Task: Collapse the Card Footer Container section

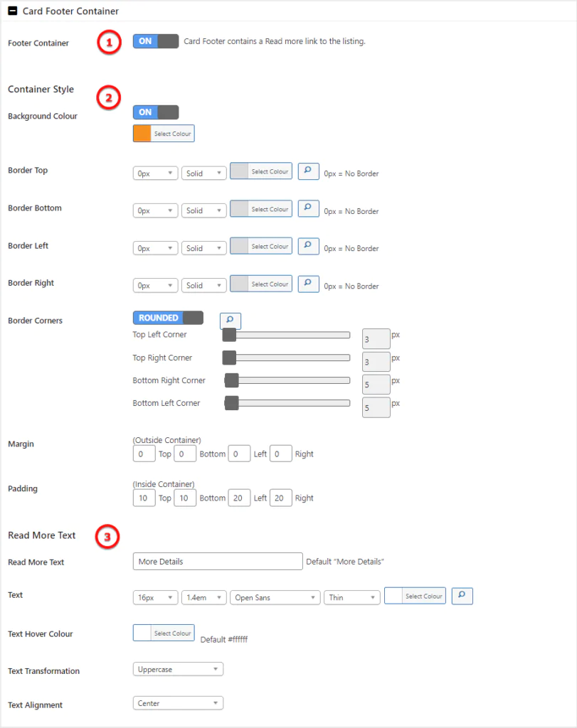Action: (x=14, y=11)
